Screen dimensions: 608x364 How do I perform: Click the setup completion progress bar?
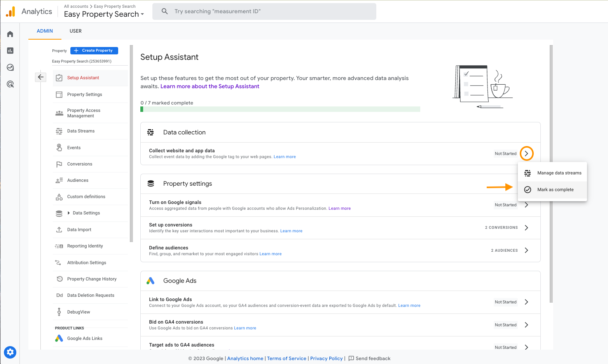click(x=280, y=109)
